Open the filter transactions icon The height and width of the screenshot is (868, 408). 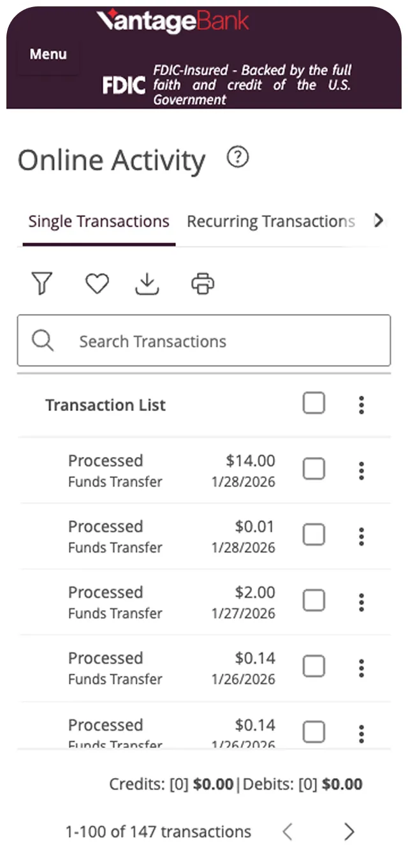[42, 283]
